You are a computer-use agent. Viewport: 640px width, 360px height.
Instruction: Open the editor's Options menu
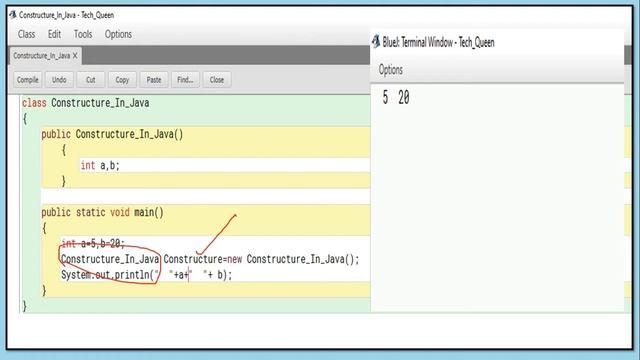pyautogui.click(x=118, y=34)
